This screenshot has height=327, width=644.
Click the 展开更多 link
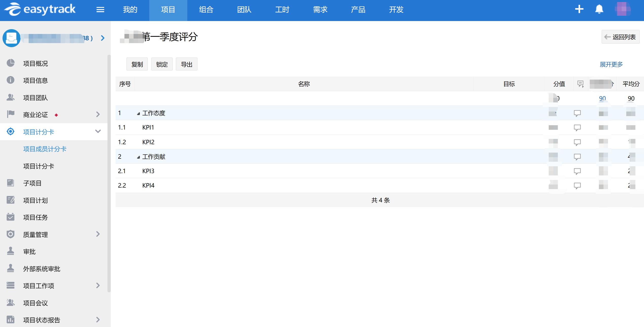click(x=611, y=64)
